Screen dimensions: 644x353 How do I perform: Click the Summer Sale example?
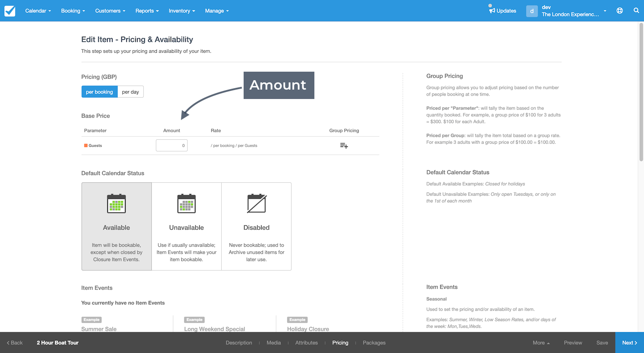point(99,329)
